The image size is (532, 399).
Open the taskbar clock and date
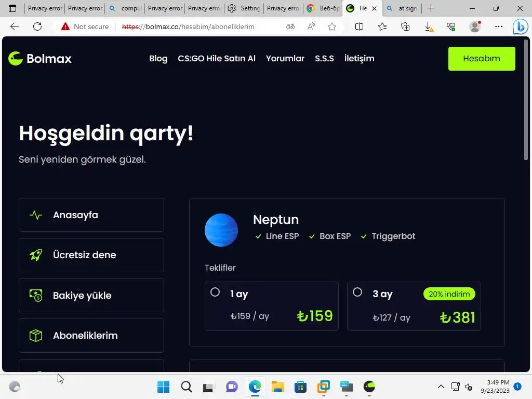pyautogui.click(x=495, y=387)
